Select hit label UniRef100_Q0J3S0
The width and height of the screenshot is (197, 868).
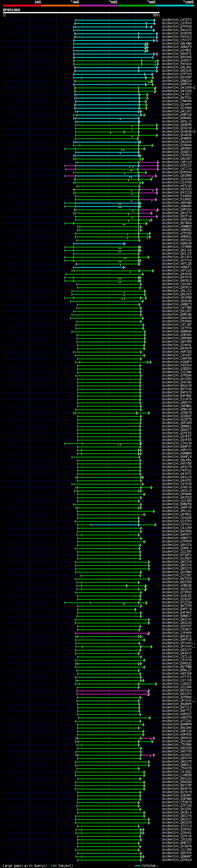(177, 257)
